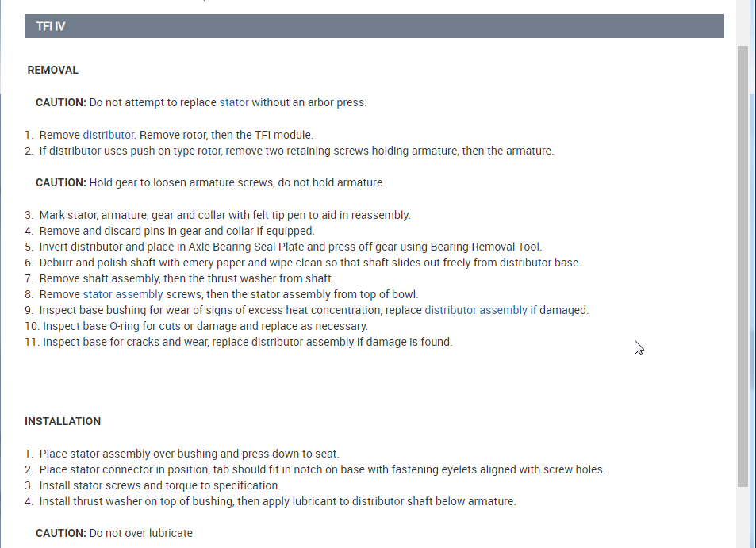Click the "Remove and discard pins" step
This screenshot has width=756, height=548.
(177, 231)
